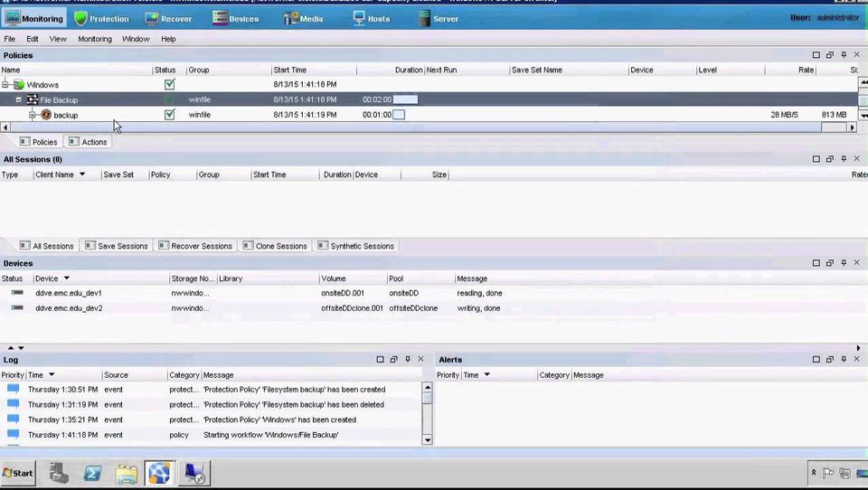Sort devices by Device column arrow
The width and height of the screenshot is (868, 490).
pos(66,278)
